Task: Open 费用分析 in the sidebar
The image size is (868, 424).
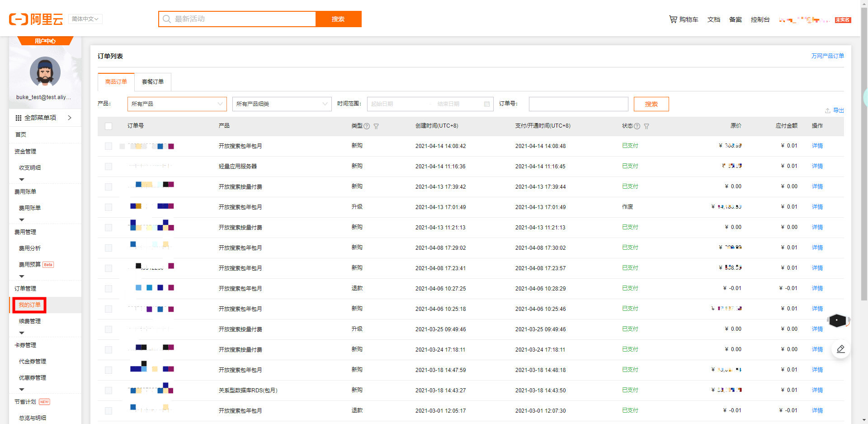Action: (30, 248)
